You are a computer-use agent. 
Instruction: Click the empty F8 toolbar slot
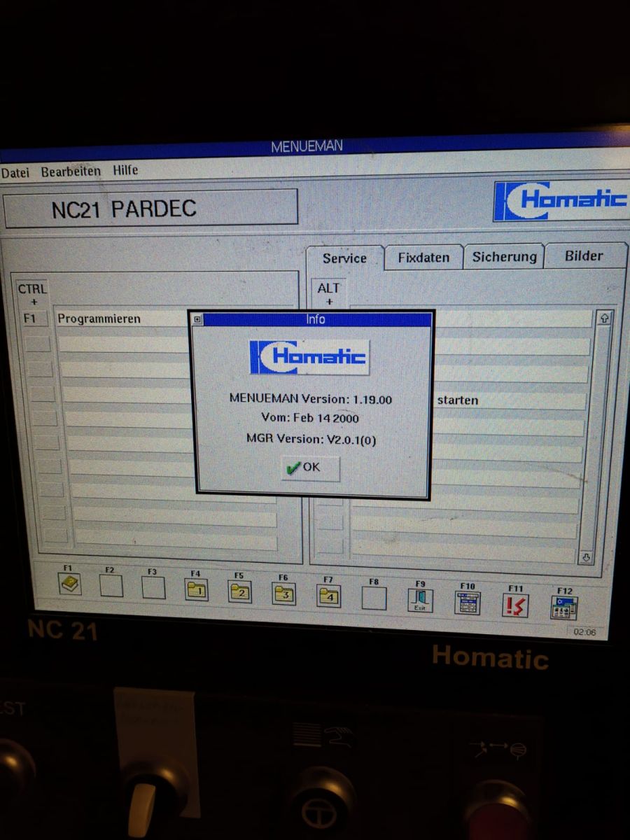click(x=374, y=598)
